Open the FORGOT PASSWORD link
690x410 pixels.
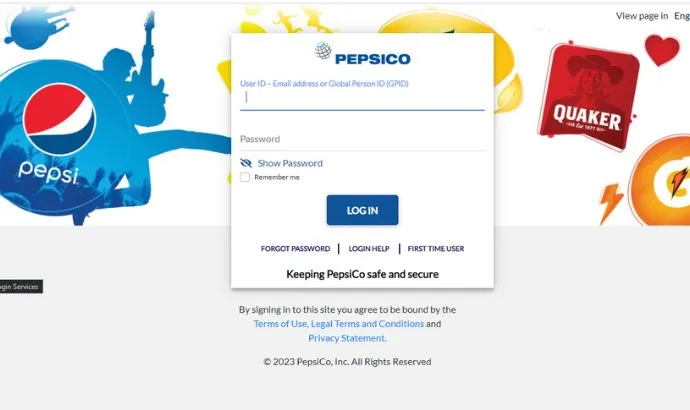(x=295, y=249)
